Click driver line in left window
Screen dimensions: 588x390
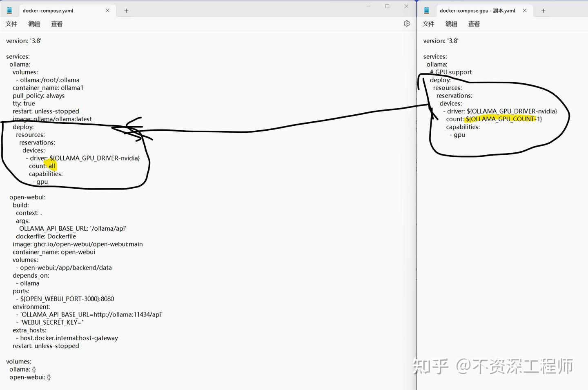83,158
